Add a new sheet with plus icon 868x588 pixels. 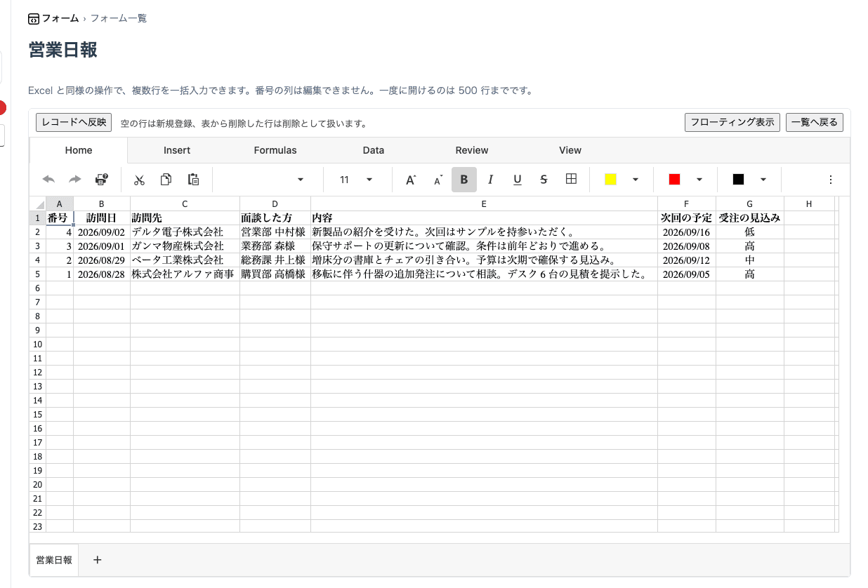[98, 560]
